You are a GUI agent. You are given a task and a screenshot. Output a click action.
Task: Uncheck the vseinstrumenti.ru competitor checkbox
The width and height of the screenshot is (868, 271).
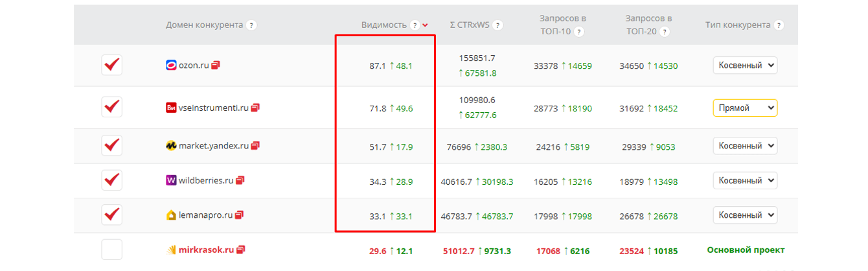point(112,107)
